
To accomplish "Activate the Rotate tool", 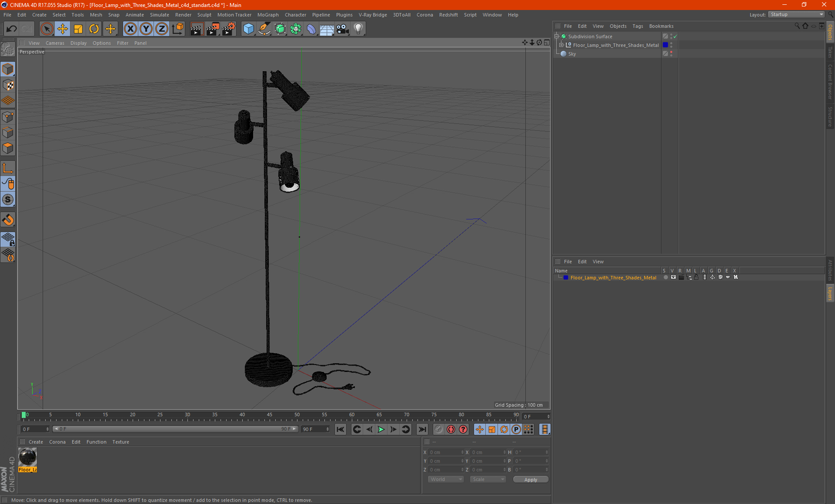I will point(94,29).
